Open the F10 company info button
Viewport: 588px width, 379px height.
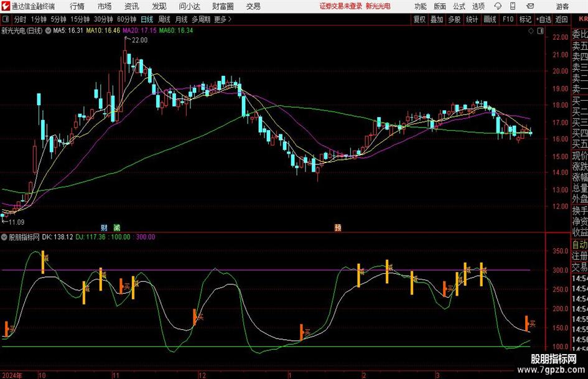click(508, 19)
